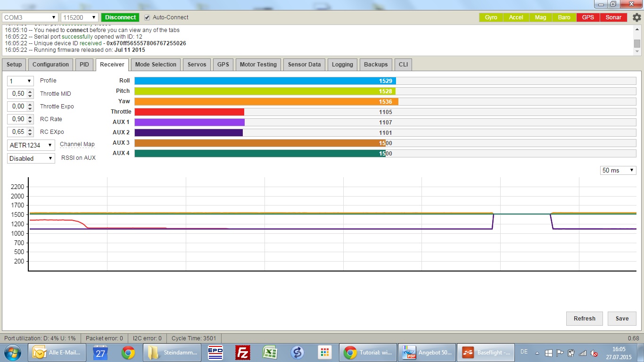Switch to the GPS tab
Viewport: 644px width, 362px height.
[223, 65]
